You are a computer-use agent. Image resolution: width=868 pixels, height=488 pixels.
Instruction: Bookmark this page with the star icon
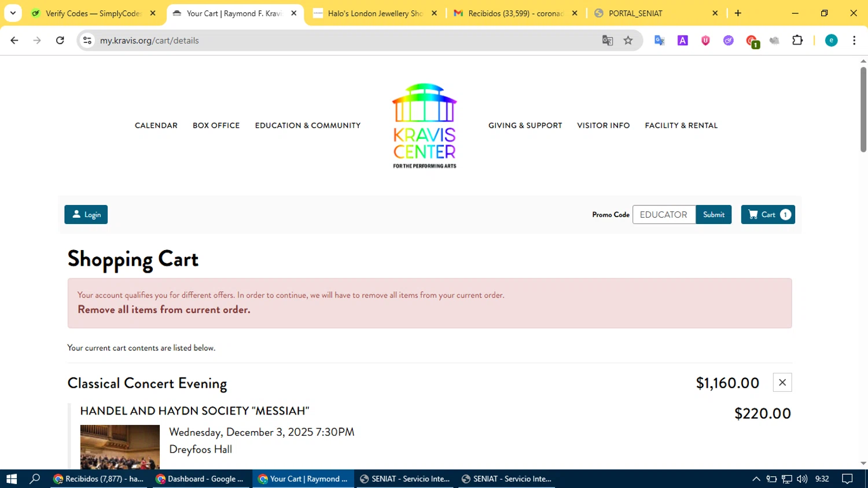628,41
